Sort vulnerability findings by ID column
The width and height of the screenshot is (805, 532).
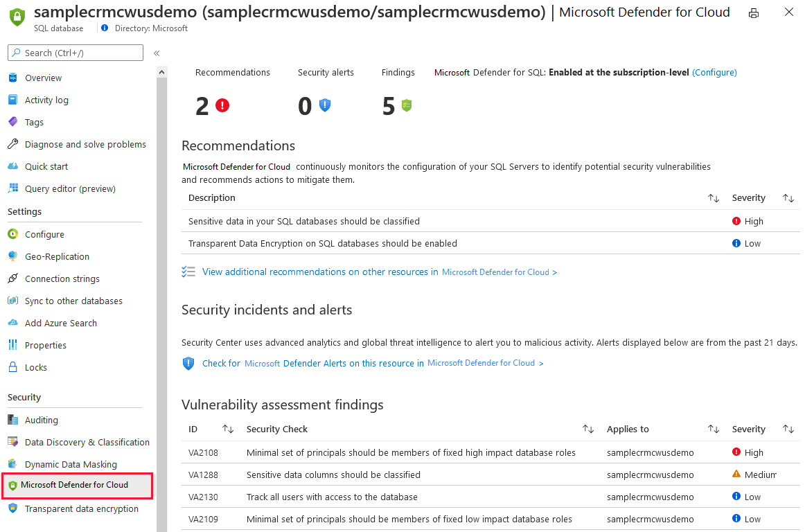coord(228,429)
